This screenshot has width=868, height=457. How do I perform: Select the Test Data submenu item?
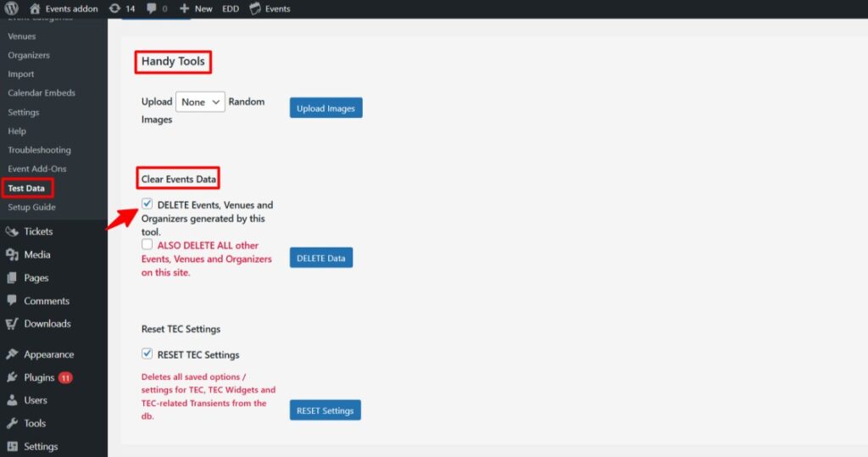click(x=26, y=187)
